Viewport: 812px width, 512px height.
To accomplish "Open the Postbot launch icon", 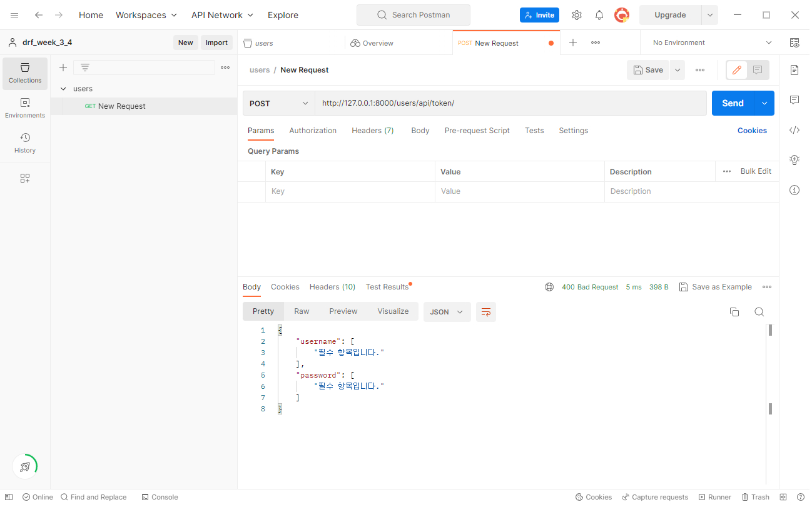I will [x=25, y=466].
